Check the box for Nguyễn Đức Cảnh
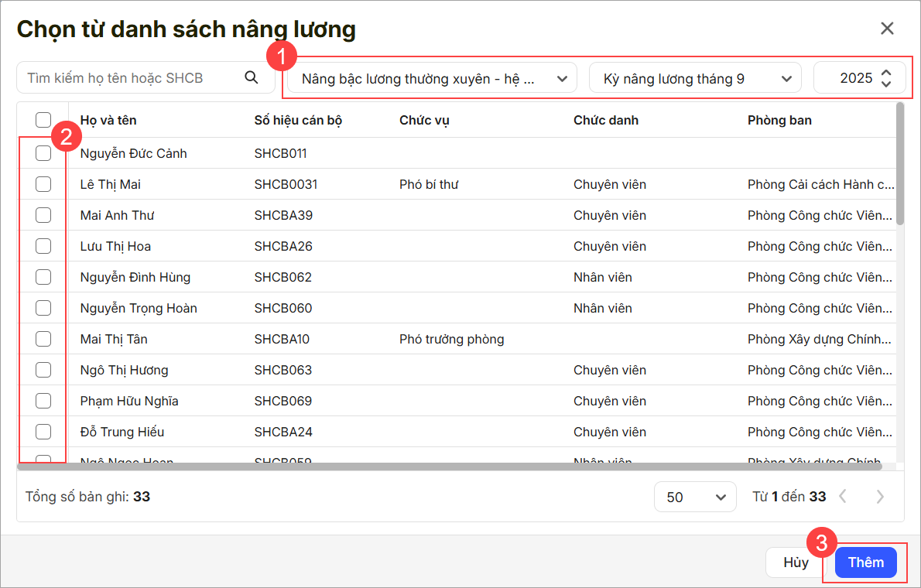This screenshot has height=588, width=921. tap(43, 153)
